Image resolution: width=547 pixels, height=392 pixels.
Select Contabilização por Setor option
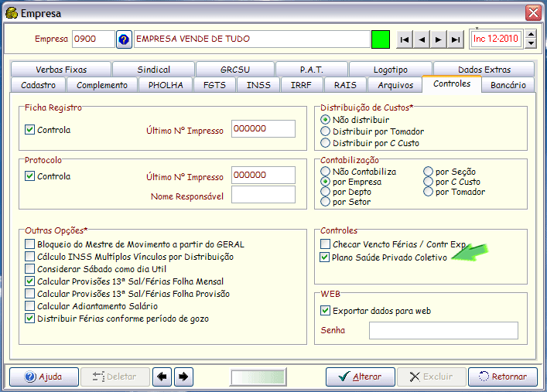(325, 202)
